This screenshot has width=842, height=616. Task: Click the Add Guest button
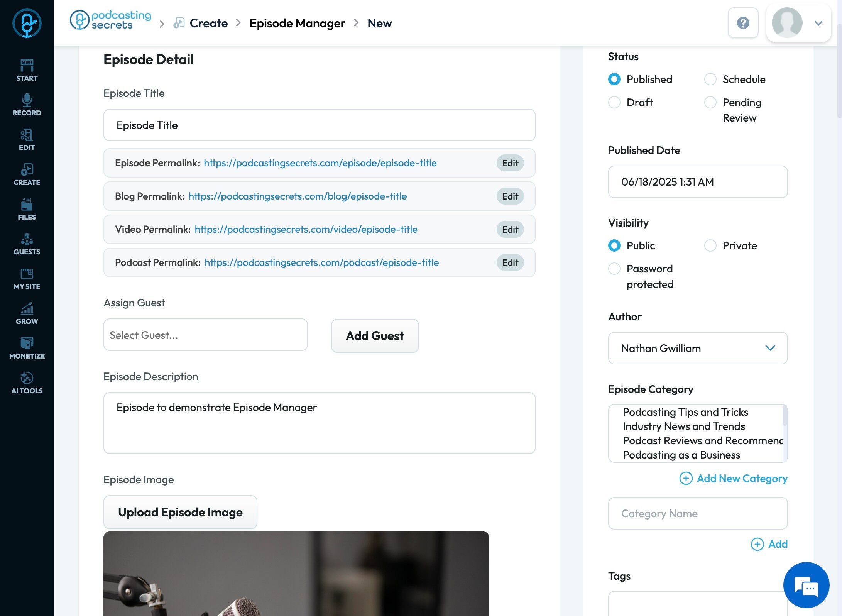tap(375, 335)
